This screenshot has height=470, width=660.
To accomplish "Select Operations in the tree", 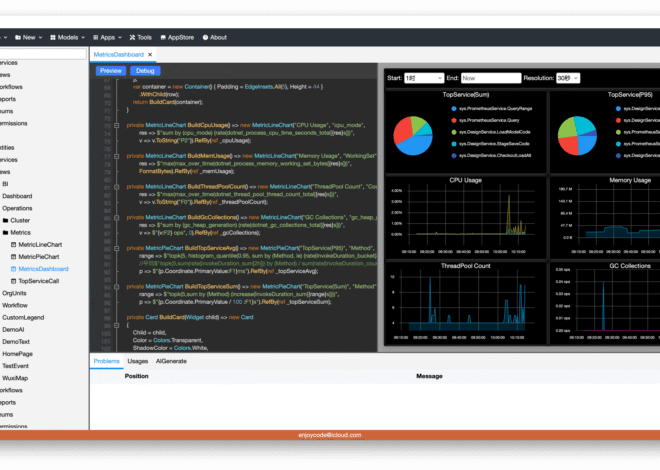I will coord(17,209).
